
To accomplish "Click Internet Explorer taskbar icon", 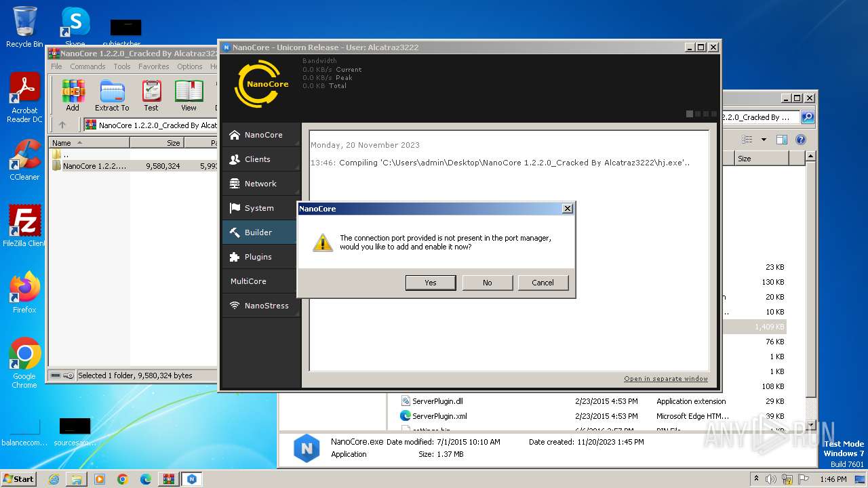I will click(54, 479).
